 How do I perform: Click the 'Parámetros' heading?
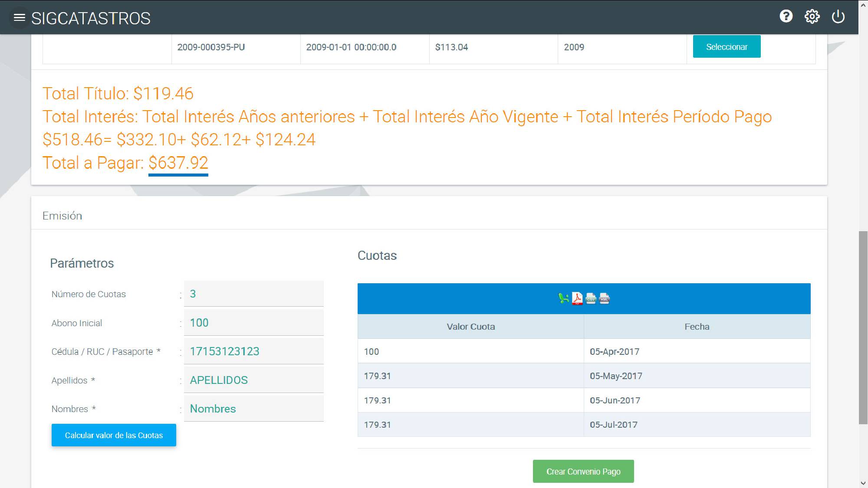pos(82,263)
